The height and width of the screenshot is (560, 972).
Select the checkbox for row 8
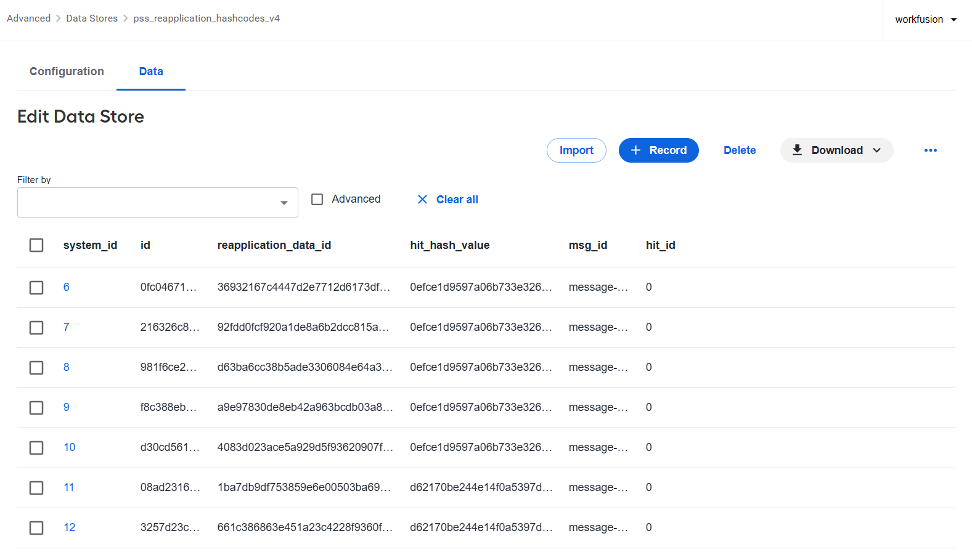click(x=36, y=368)
